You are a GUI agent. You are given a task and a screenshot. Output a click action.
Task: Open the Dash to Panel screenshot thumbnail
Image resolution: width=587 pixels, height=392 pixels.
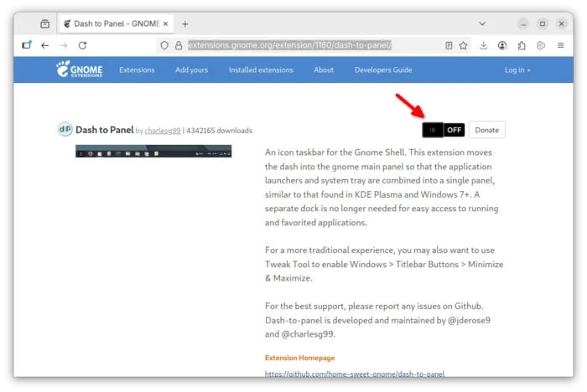[x=153, y=151]
